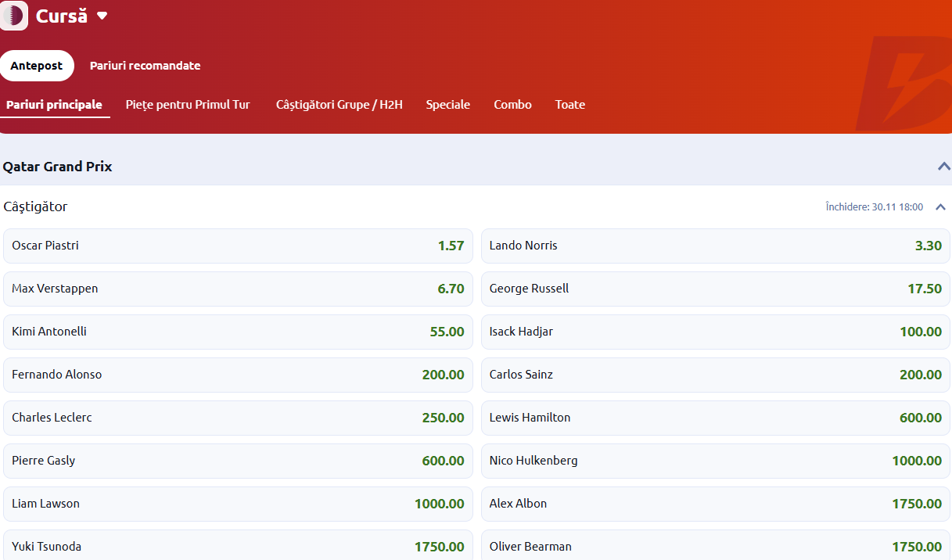Viewport: 952px width, 560px height.
Task: Click the Qatar Grand Prix header
Action: point(58,167)
